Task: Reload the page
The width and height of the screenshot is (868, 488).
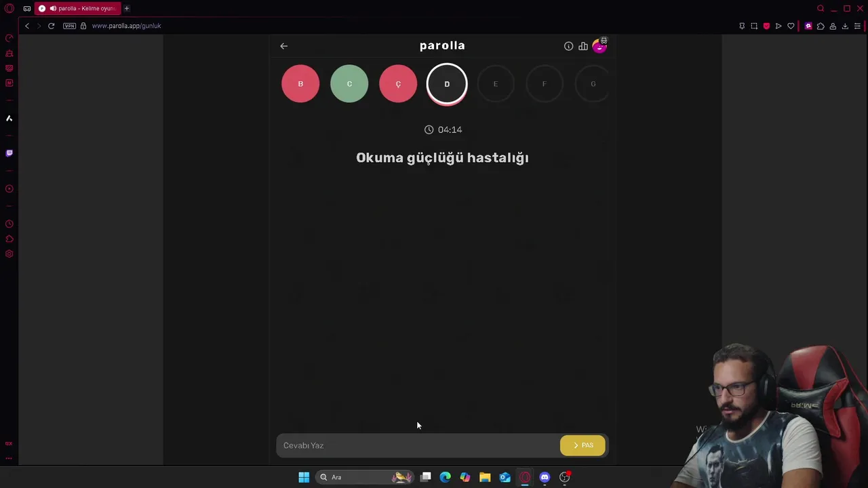Action: coord(51,26)
